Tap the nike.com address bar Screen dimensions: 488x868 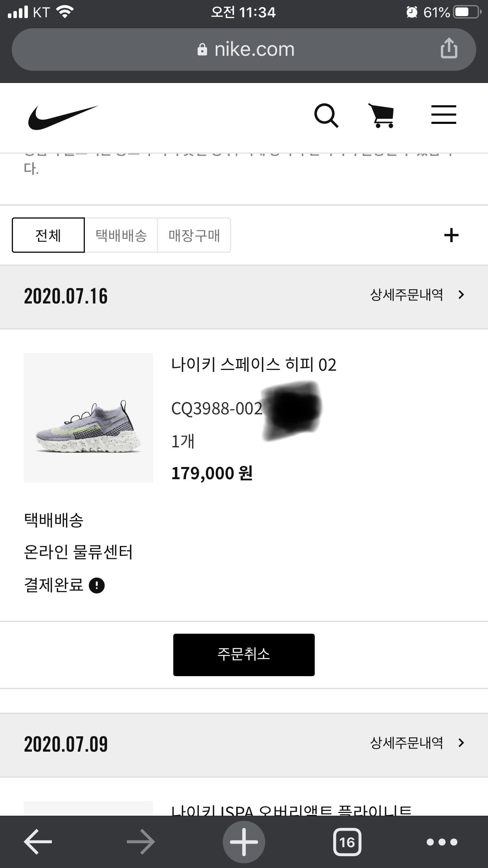tap(244, 50)
